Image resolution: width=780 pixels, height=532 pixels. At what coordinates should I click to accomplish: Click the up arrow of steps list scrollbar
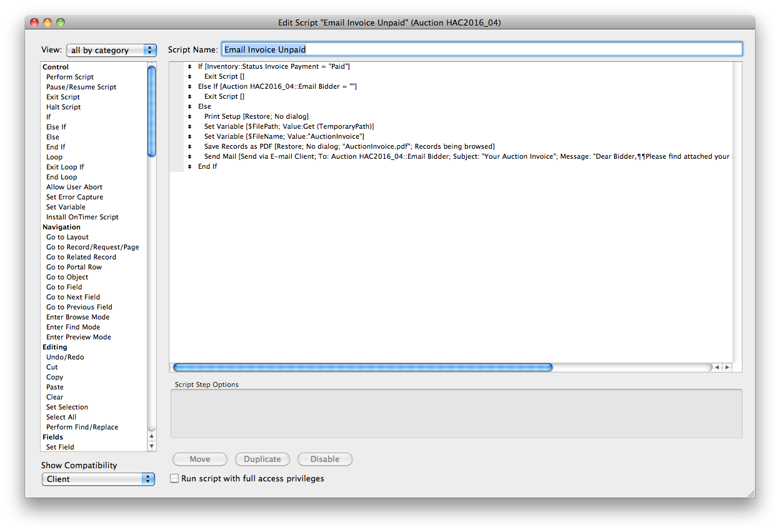[151, 436]
